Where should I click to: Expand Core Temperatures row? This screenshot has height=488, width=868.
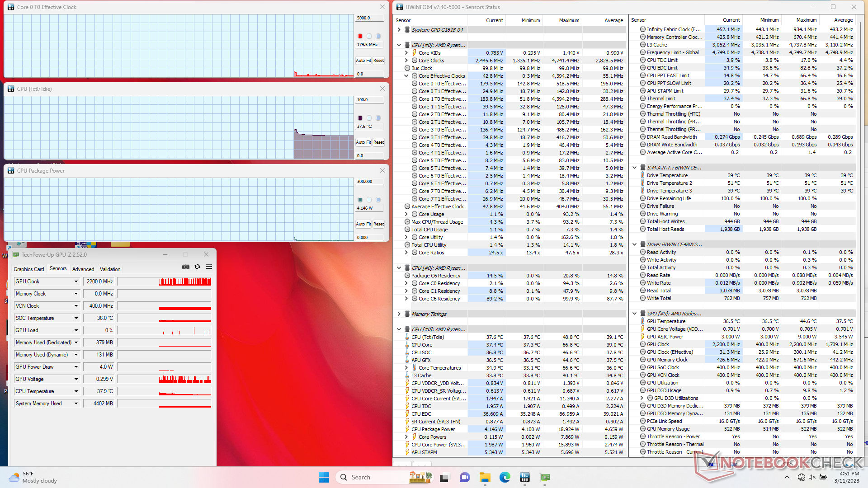(406, 368)
